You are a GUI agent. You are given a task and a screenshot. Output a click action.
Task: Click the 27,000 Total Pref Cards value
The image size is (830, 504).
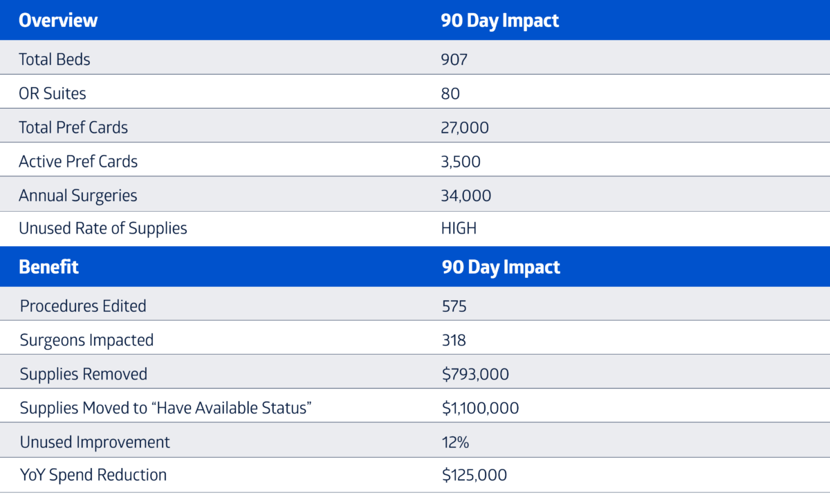[x=464, y=127]
